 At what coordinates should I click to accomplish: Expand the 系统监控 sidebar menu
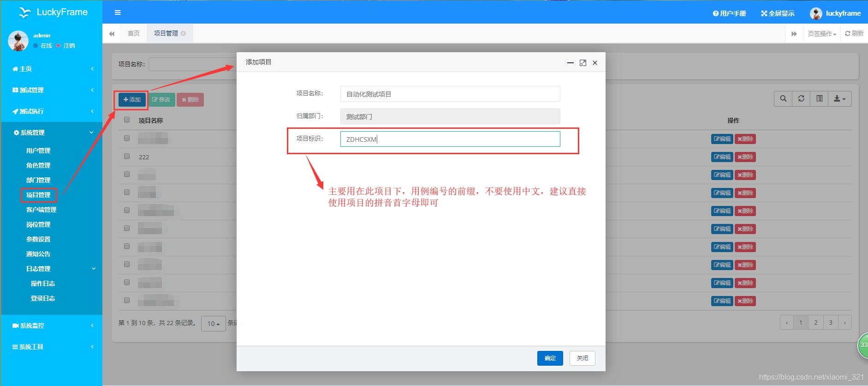pos(52,326)
